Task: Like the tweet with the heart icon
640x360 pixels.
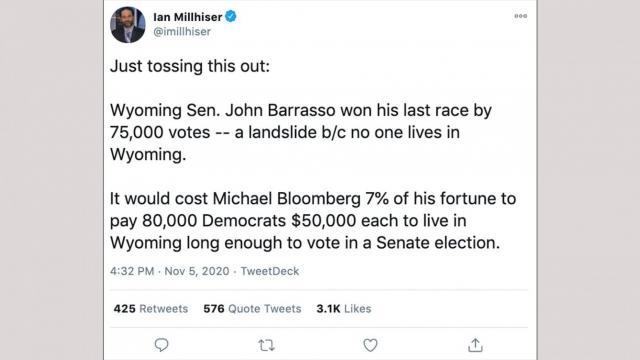Action: coord(370,345)
